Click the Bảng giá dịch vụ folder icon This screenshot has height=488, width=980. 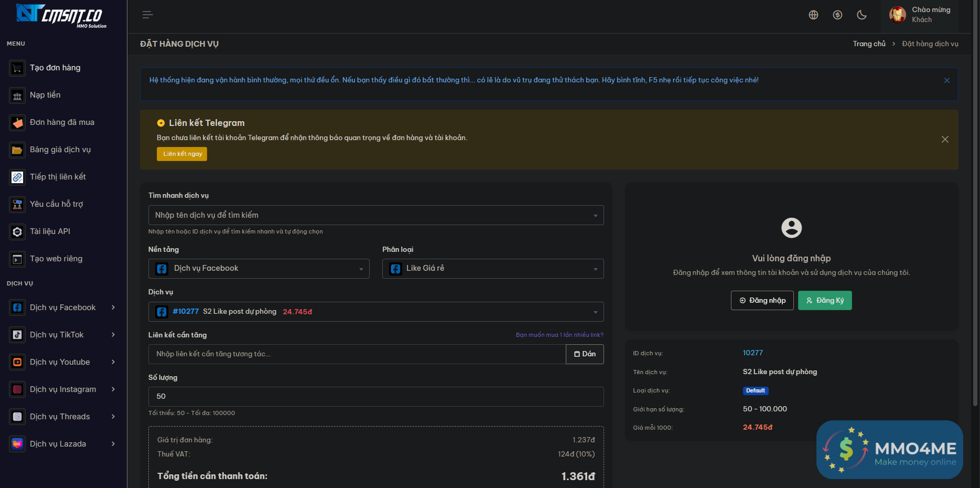coord(17,150)
